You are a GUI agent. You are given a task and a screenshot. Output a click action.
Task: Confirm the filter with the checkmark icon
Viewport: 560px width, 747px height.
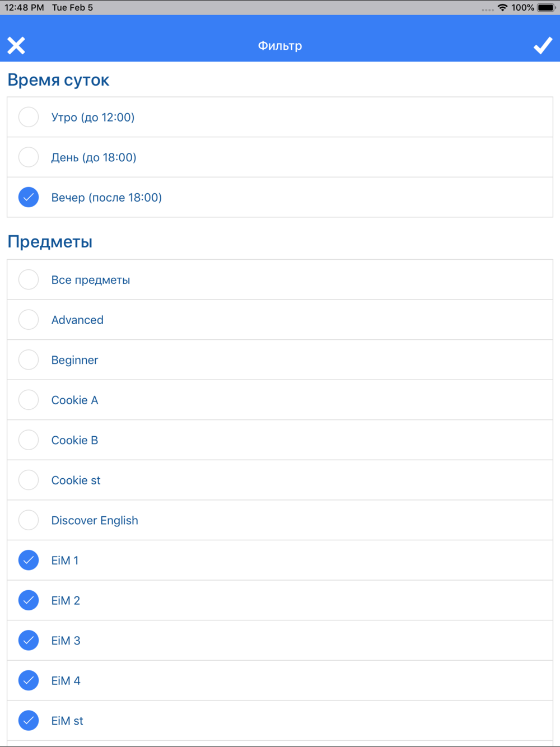click(x=543, y=45)
